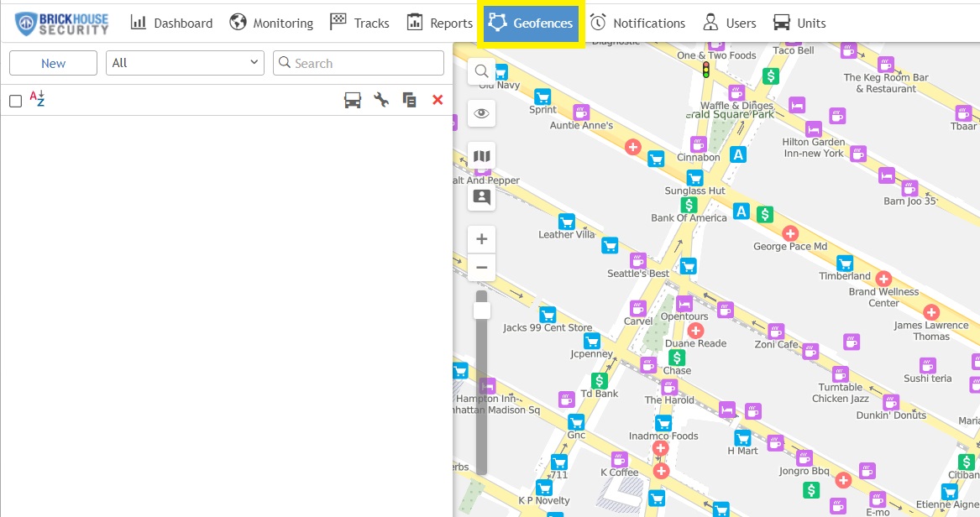Click the Chase bank dollar marker
This screenshot has height=517, width=980.
pos(676,358)
